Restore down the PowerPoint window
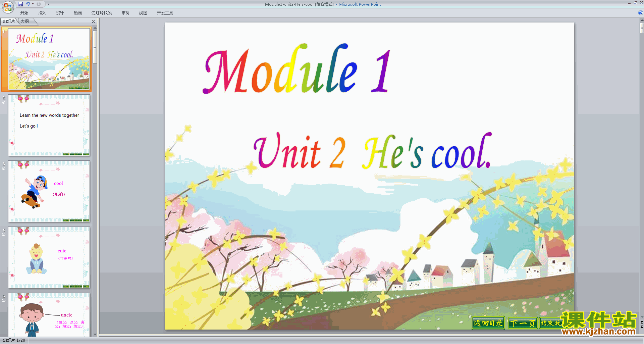 (x=635, y=3)
